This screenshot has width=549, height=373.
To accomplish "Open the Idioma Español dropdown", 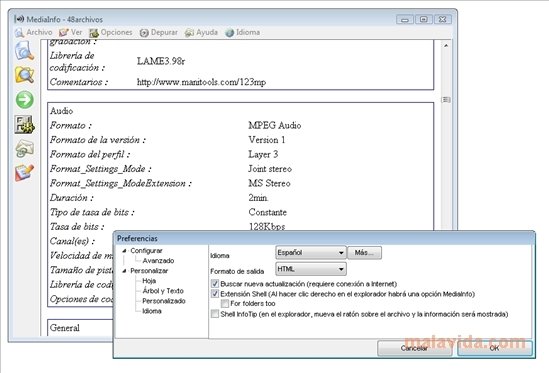I will pyautogui.click(x=311, y=253).
